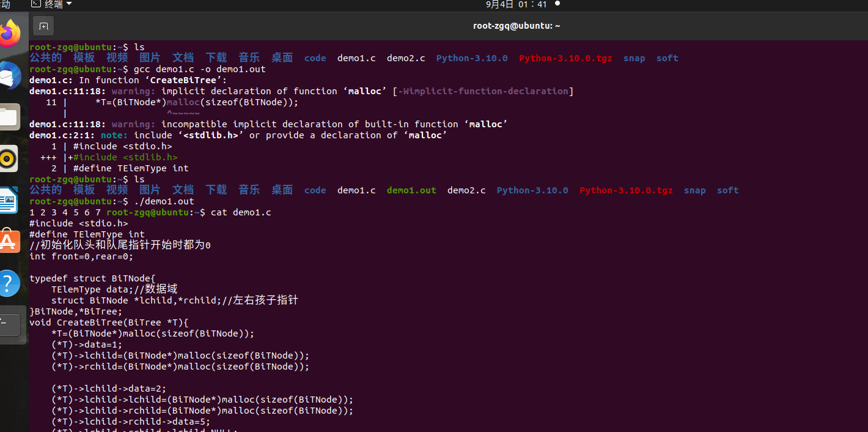Open the 活动 Activities overview
Viewport: 868px width, 432px height.
click(x=5, y=4)
